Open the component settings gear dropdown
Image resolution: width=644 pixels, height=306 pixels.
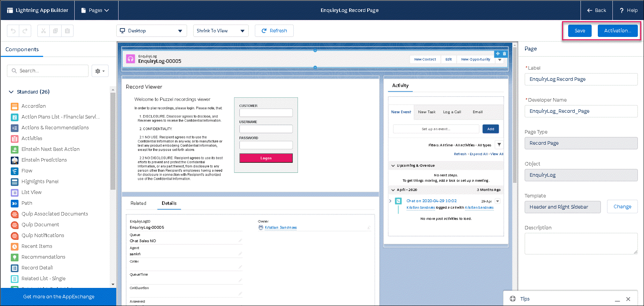100,71
